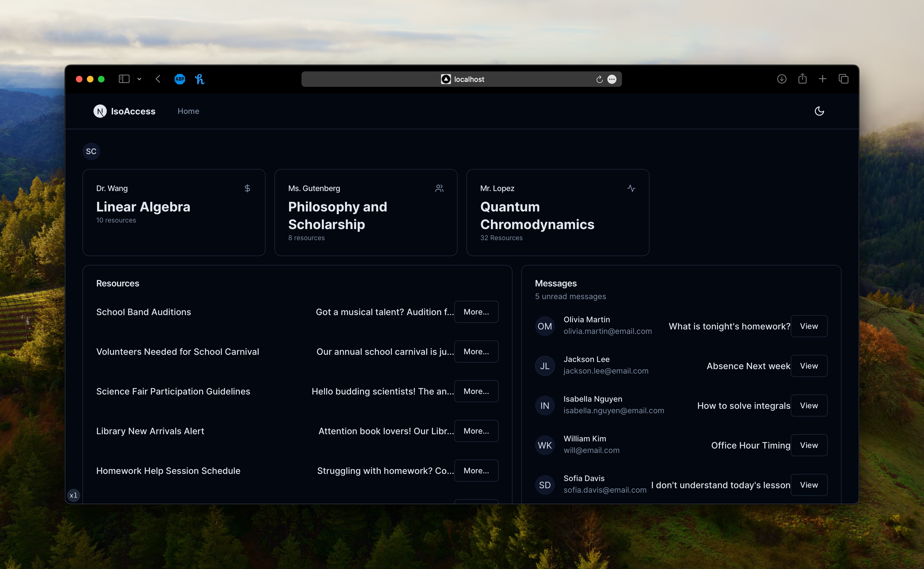
Task: Open the Linear Algebra course card
Action: tap(173, 213)
